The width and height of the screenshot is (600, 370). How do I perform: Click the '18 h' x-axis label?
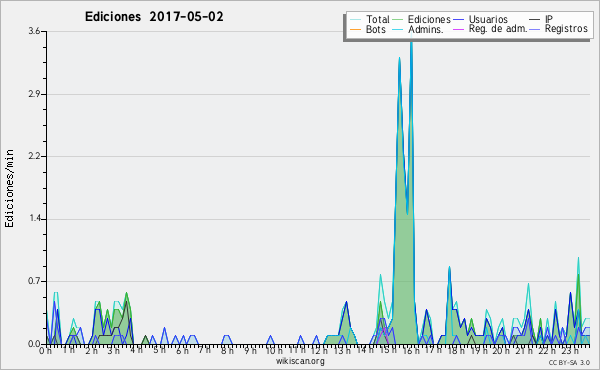coord(456,351)
